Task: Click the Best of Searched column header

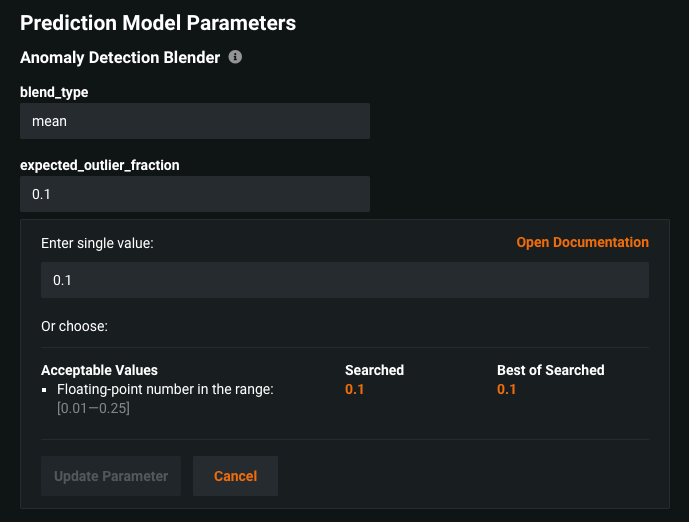Action: point(550,370)
